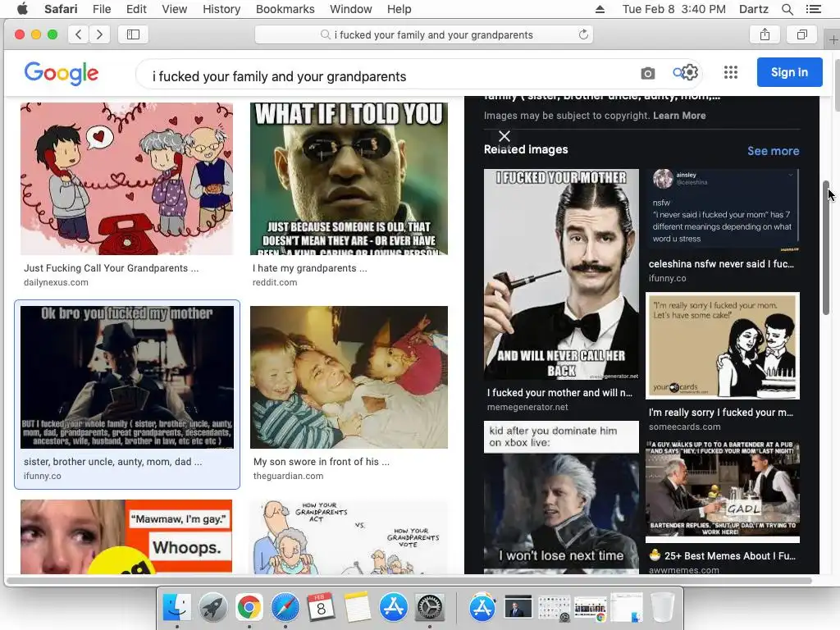Click the eject icon in menu bar
Screen dimensions: 840x630
pyautogui.click(x=600, y=9)
